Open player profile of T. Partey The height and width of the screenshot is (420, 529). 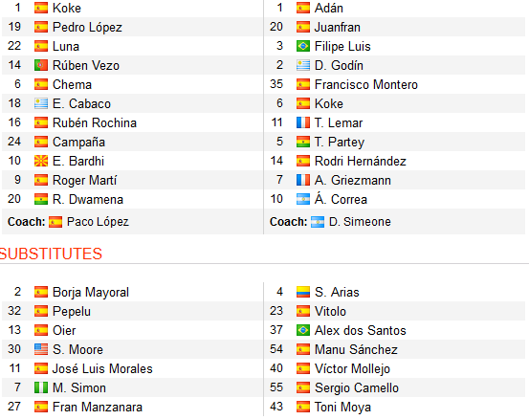(340, 142)
